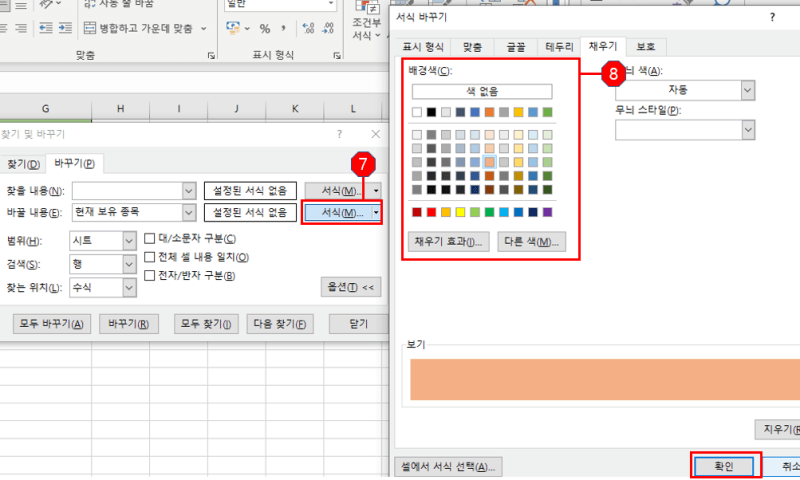Click the increase indent icon in ribbon
Screen dimensions: 800x480
pyautogui.click(x=65, y=28)
